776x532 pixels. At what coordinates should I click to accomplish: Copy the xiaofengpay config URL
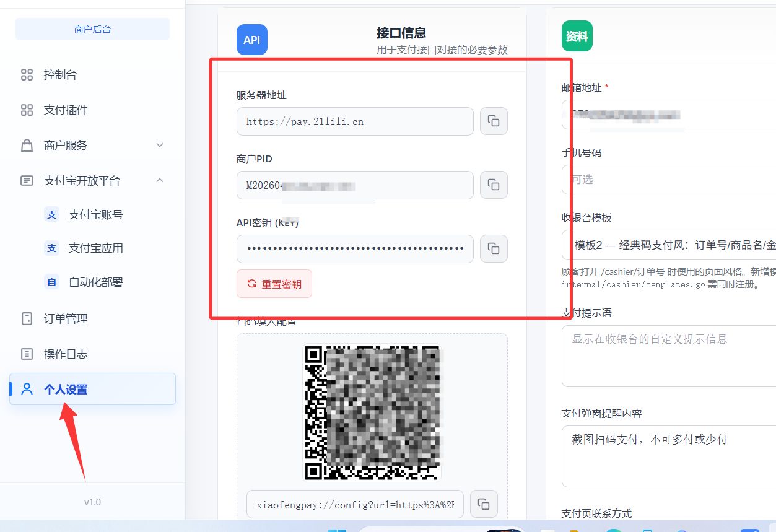click(x=484, y=504)
